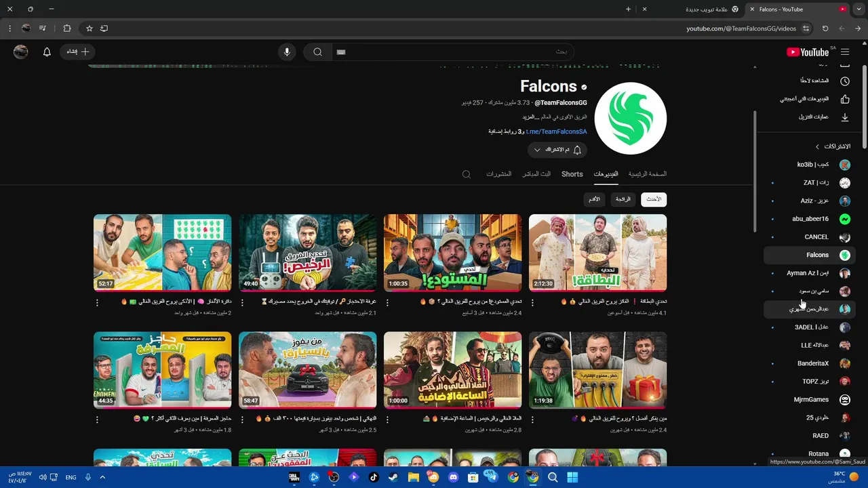Play the 44:35 حاجز المعرفة thumbnail
868x488 pixels.
[162, 370]
